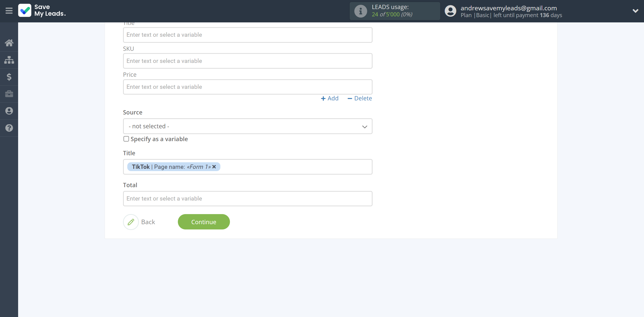Click the Back pencil icon
644x317 pixels.
point(131,222)
